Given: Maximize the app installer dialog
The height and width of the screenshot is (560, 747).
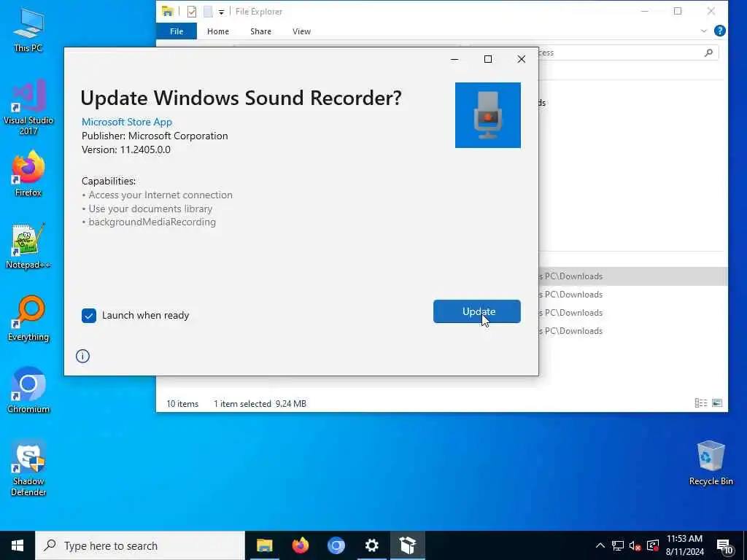Looking at the screenshot, I should click(488, 59).
